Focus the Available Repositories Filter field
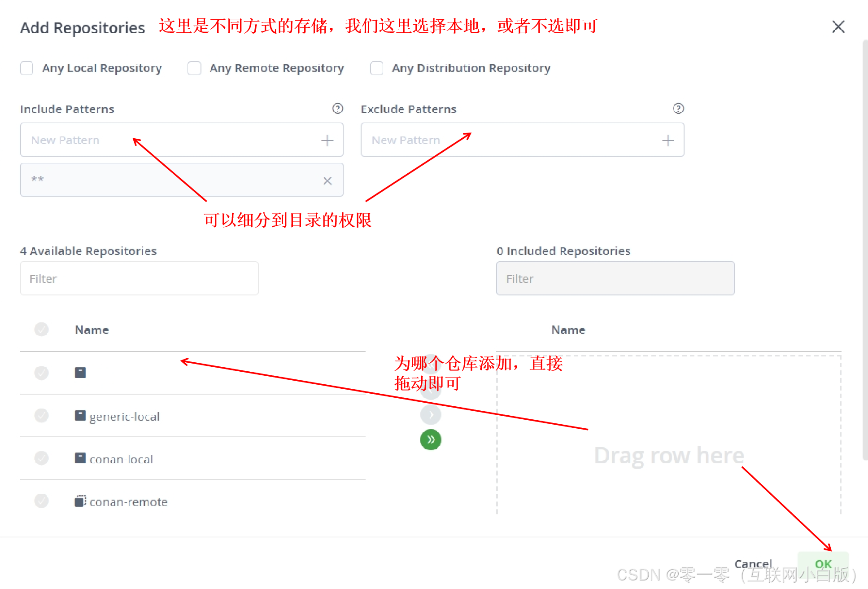Viewport: 868px width, 589px height. coord(139,279)
